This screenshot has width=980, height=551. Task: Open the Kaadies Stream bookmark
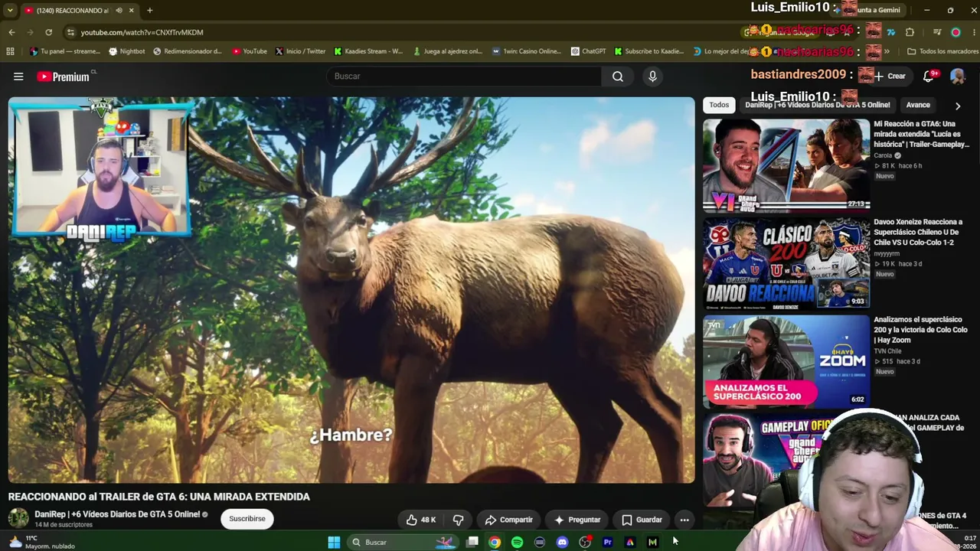click(x=368, y=51)
